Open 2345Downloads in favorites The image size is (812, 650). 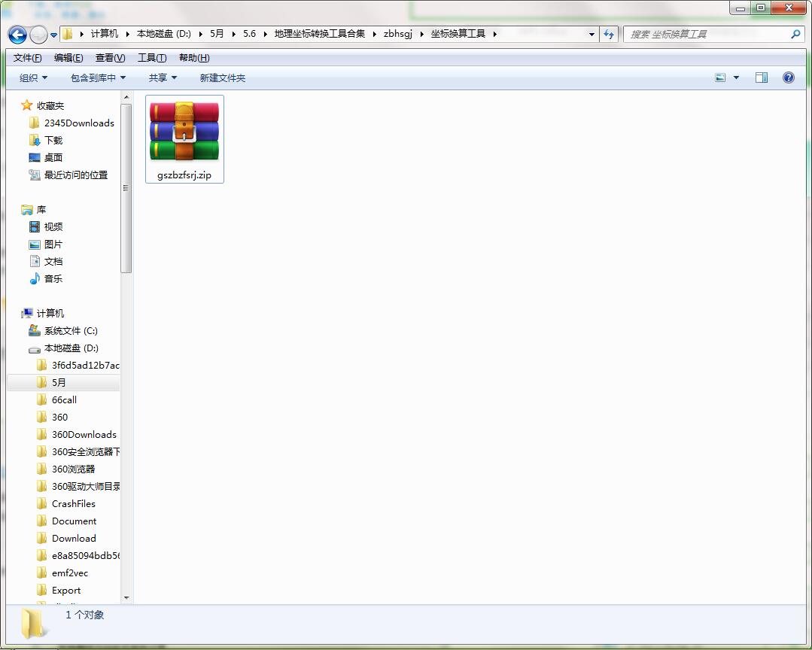click(71, 123)
